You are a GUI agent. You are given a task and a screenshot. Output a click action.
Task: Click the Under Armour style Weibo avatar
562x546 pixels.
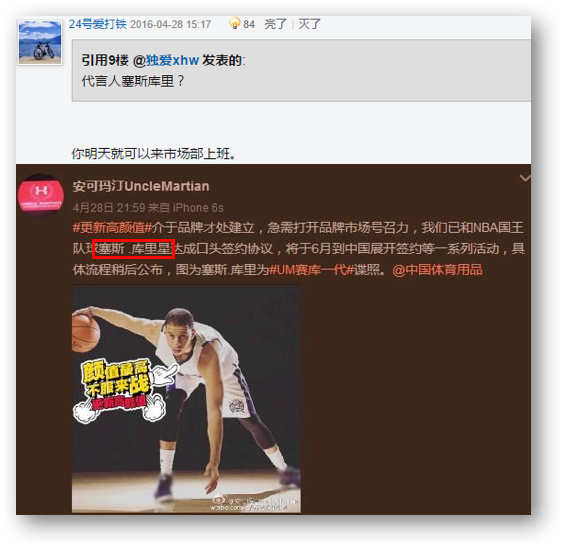[41, 195]
